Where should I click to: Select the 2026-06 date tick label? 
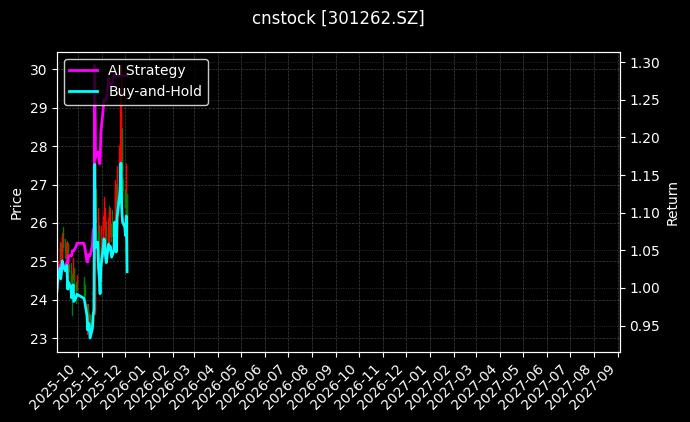[239, 385]
